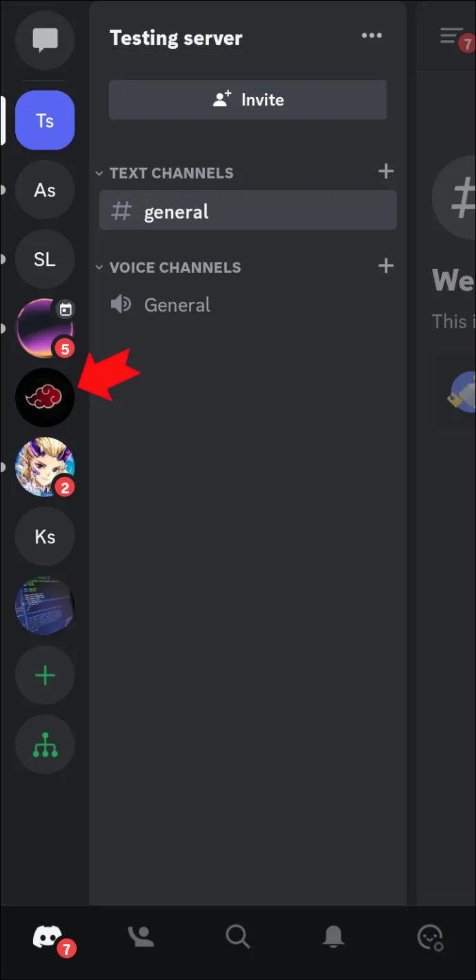Open the student hub tree icon
The width and height of the screenshot is (476, 980).
coord(45,744)
